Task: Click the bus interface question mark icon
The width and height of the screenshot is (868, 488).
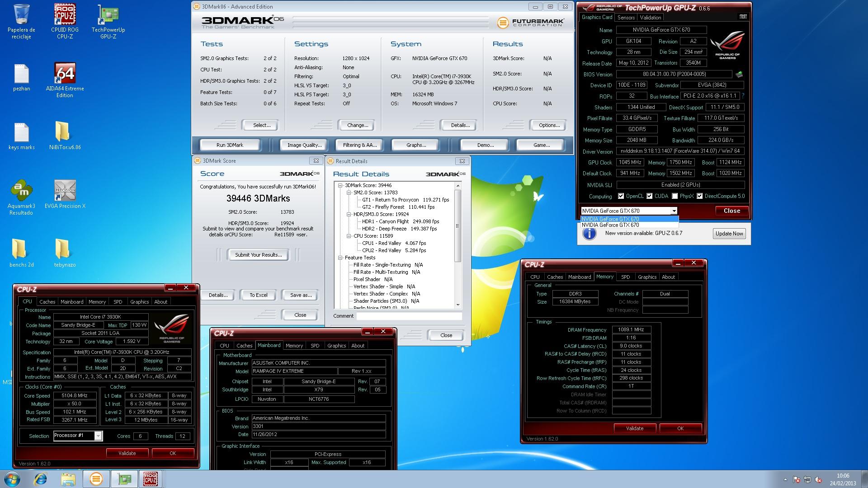Action: (743, 96)
